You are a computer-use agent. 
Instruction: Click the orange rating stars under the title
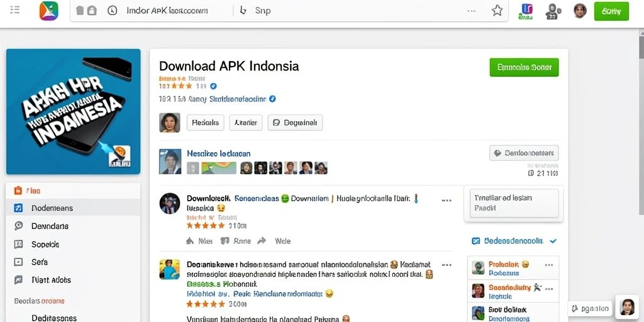click(x=182, y=86)
